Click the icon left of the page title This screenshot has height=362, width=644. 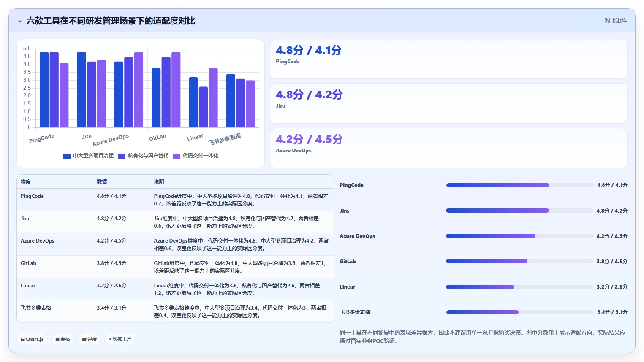click(x=20, y=21)
